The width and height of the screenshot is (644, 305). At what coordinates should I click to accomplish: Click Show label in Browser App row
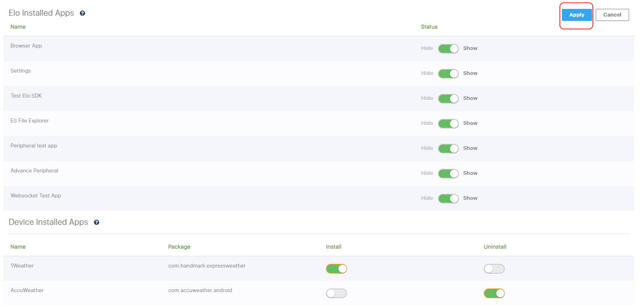tap(470, 48)
